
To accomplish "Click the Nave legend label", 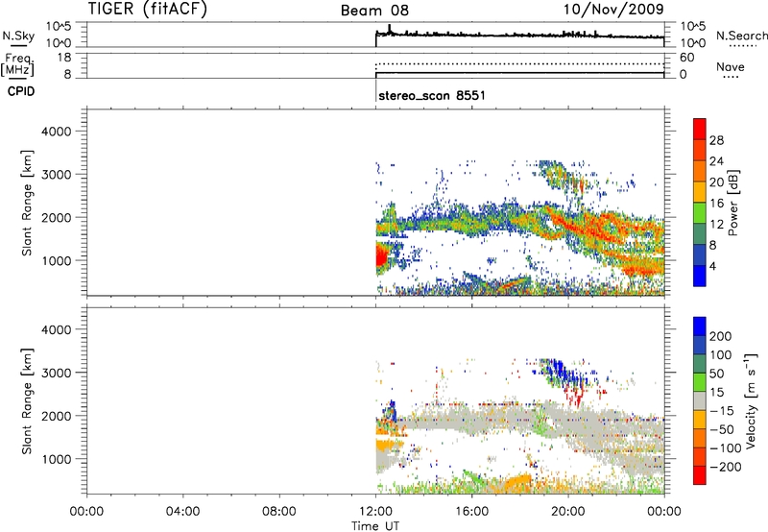I will pos(731,66).
